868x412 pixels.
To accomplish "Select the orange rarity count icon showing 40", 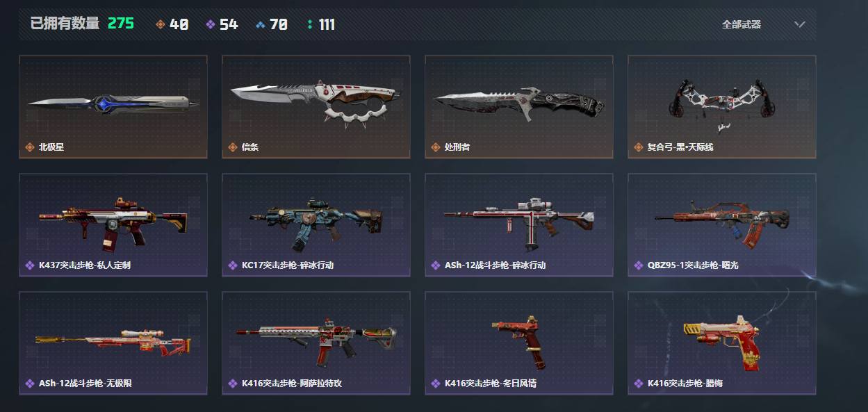I will click(x=161, y=24).
